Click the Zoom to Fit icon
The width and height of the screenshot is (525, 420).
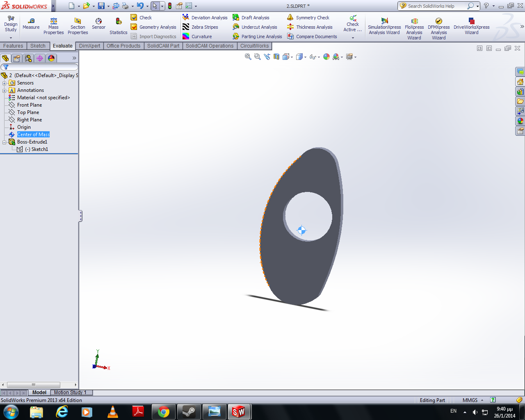[248, 57]
